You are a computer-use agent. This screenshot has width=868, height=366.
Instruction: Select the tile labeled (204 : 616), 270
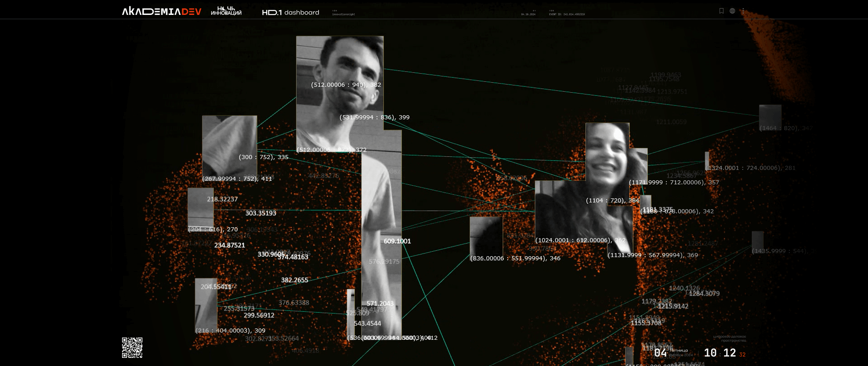(x=200, y=208)
